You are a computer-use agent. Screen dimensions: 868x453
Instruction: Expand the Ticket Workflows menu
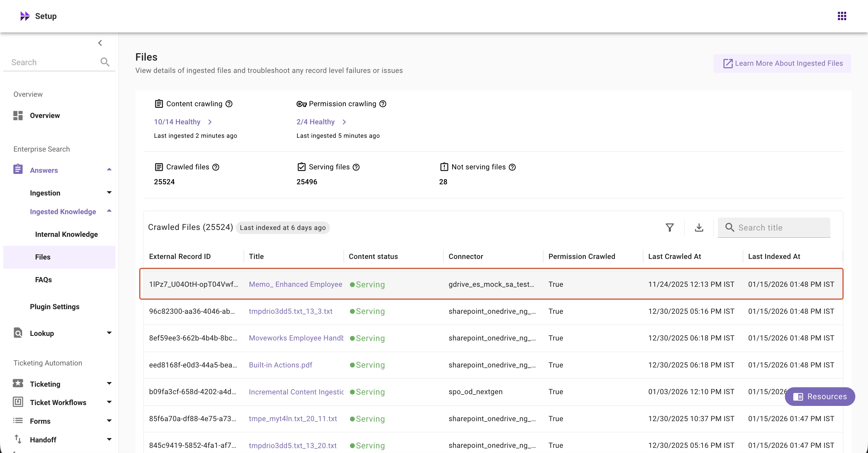(x=109, y=402)
